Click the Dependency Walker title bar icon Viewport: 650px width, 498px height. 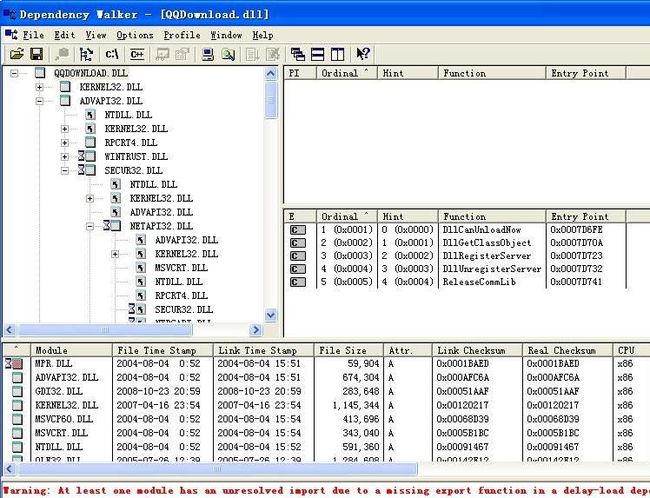9,15
